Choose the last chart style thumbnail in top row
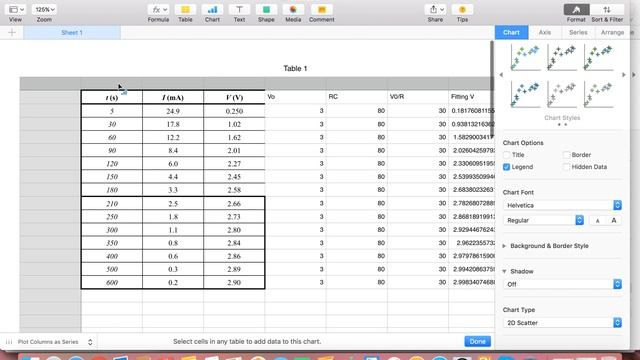Image resolution: width=640 pixels, height=360 pixels. coord(598,58)
